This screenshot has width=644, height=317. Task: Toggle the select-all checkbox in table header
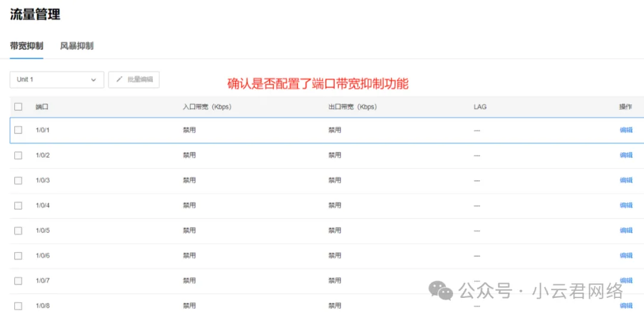18,107
